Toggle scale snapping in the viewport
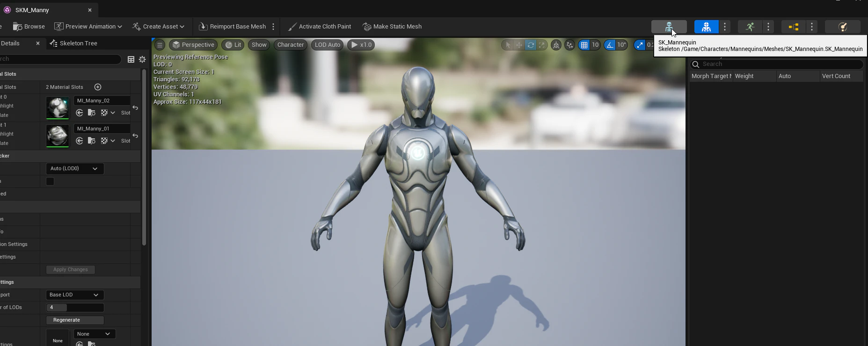 tap(640, 45)
